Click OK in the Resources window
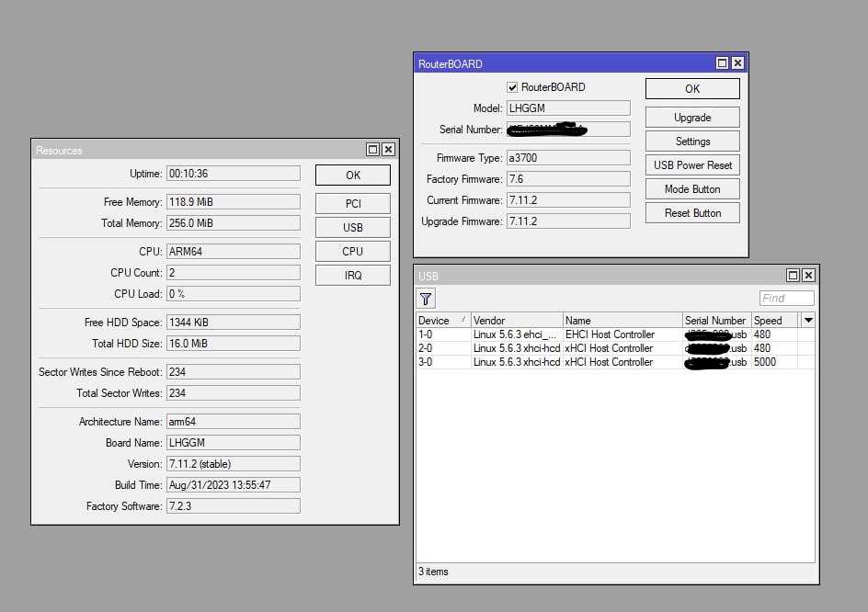Image resolution: width=868 pixels, height=612 pixels. (352, 175)
